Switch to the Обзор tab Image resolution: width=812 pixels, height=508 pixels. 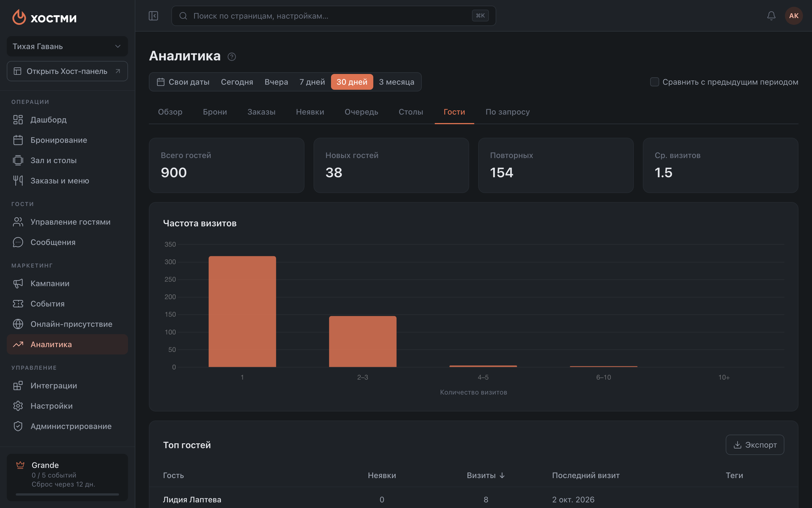pyautogui.click(x=170, y=112)
